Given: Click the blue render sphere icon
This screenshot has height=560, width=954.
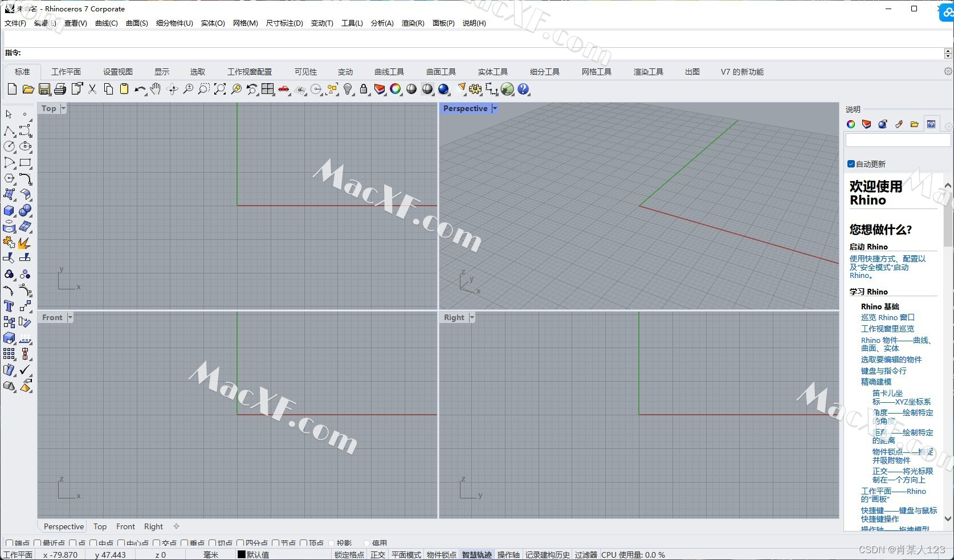Looking at the screenshot, I should (443, 89).
